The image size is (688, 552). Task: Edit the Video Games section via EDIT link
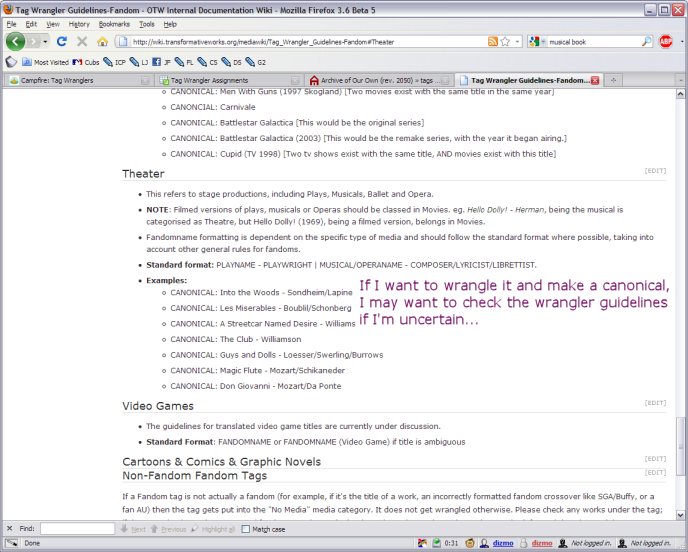[655, 403]
